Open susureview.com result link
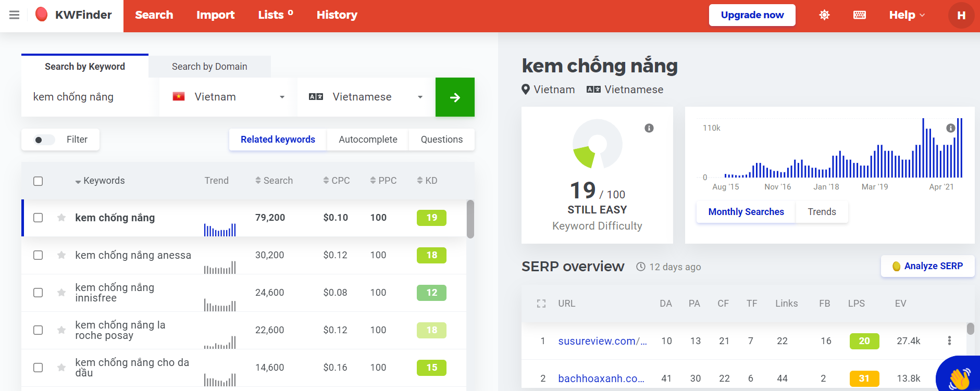Screen dimensions: 980x391 point(602,341)
